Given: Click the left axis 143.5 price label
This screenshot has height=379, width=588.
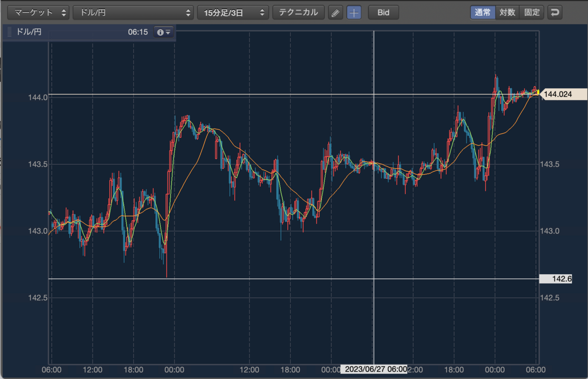Looking at the screenshot, I should point(37,164).
